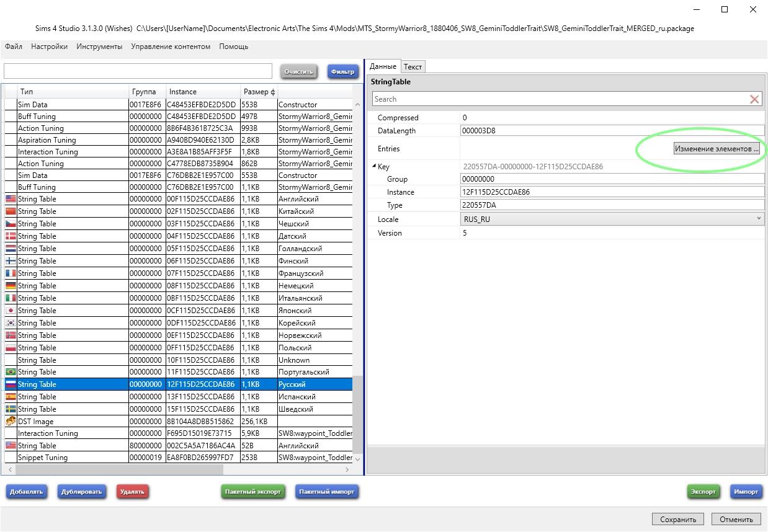The width and height of the screenshot is (768, 532).
Task: Click the red X clear search icon
Action: click(754, 99)
